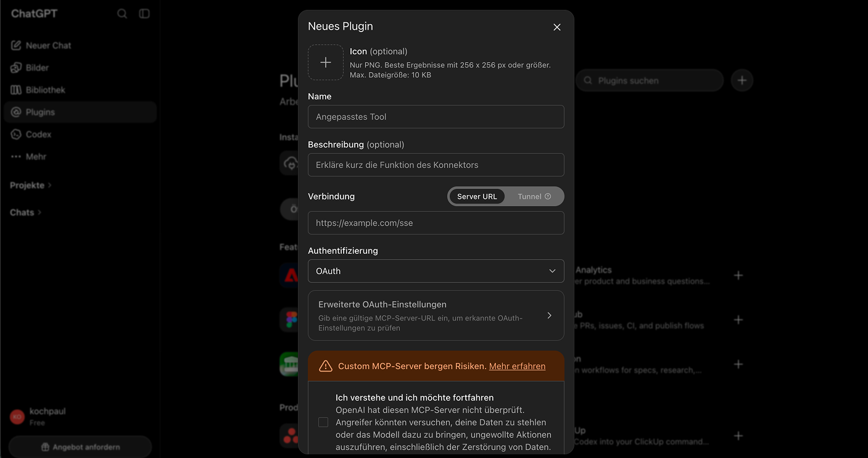Select Server URL connection mode
This screenshot has height=458, width=868.
(x=477, y=196)
